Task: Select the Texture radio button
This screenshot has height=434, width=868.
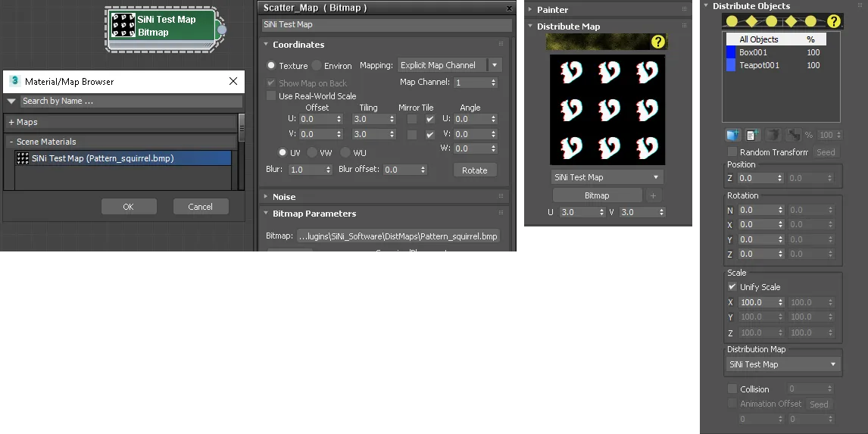Action: [x=271, y=65]
